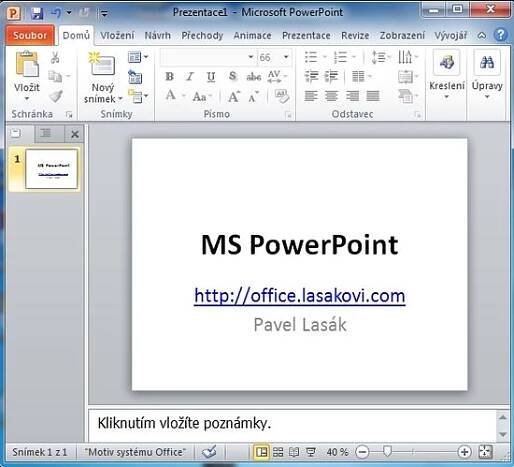The image size is (514, 467).
Task: Open the text columns menu
Action: click(x=361, y=77)
